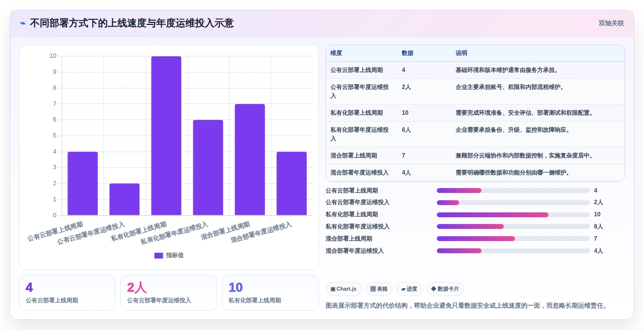Click the value 7 beside the progress bars
This screenshot has width=644, height=330.
tap(596, 239)
